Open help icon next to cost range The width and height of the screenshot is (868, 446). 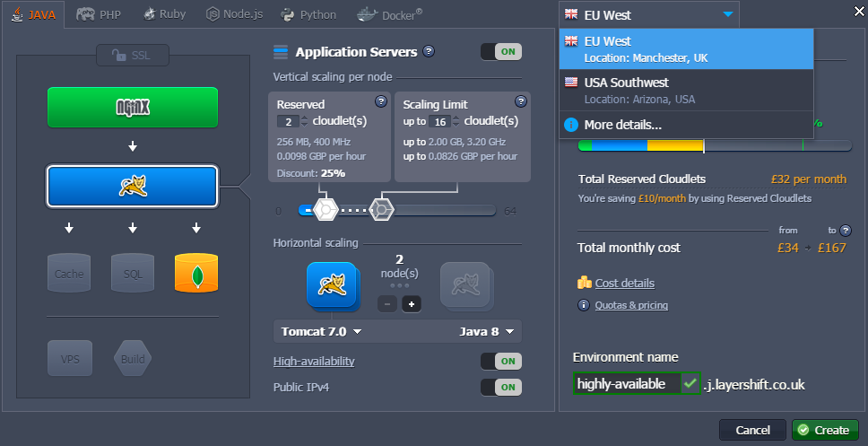pyautogui.click(x=846, y=231)
